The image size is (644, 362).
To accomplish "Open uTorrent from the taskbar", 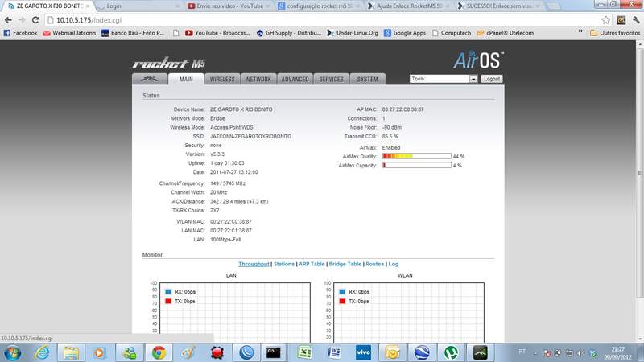I will point(451,353).
